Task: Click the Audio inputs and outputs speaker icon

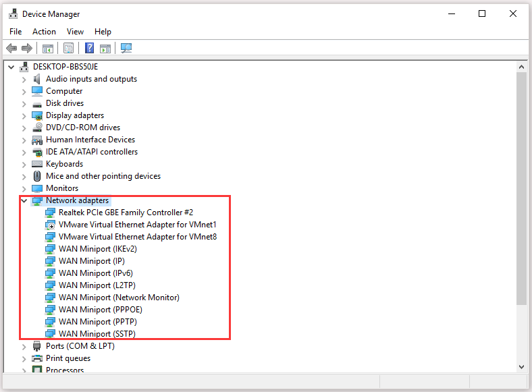Action: 37,79
